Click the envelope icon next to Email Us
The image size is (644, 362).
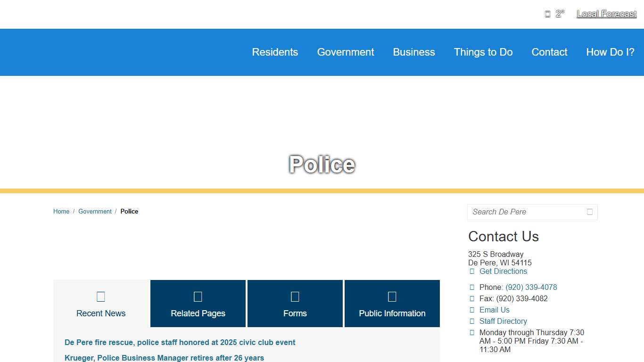(x=472, y=310)
